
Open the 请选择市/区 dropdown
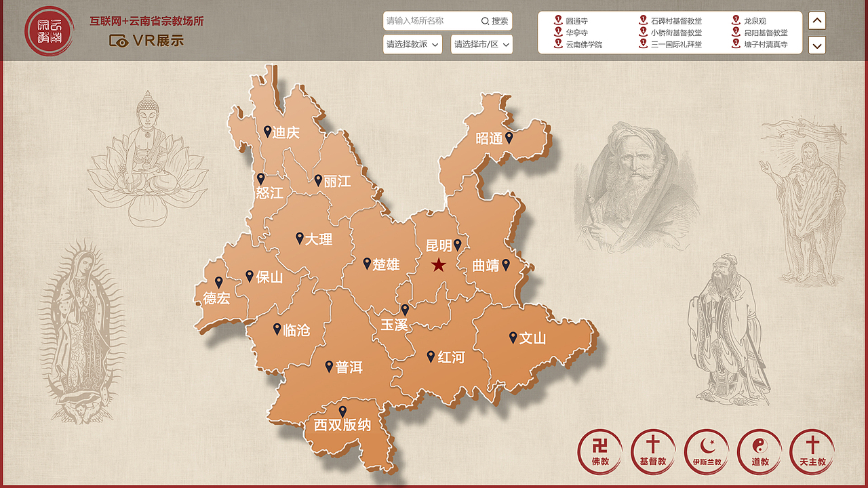pos(481,44)
